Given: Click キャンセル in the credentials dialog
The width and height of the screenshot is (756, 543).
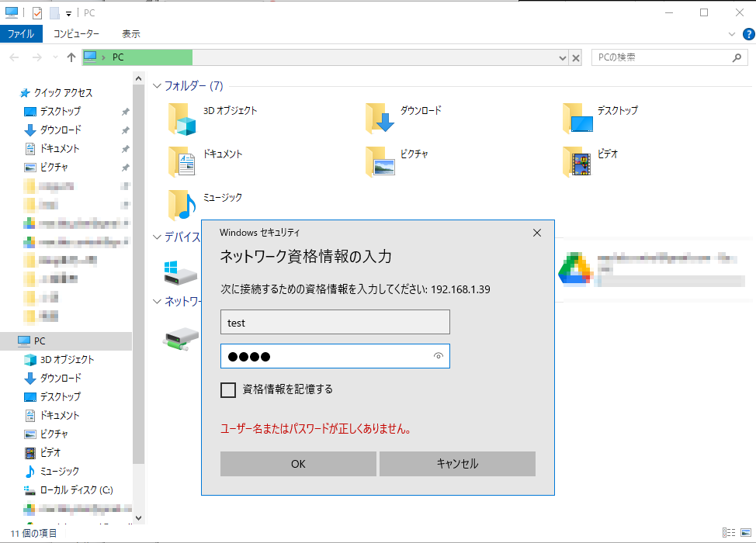Looking at the screenshot, I should [x=457, y=464].
